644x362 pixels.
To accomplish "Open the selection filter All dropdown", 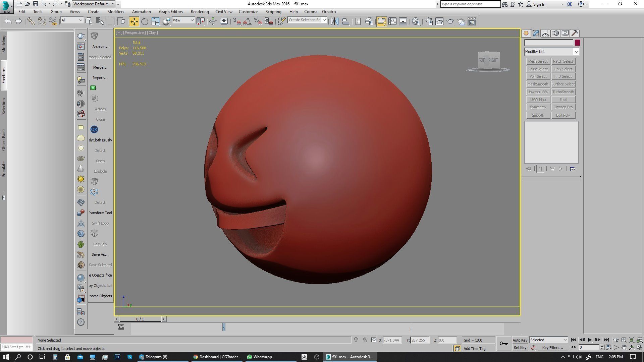I will coord(71,20).
